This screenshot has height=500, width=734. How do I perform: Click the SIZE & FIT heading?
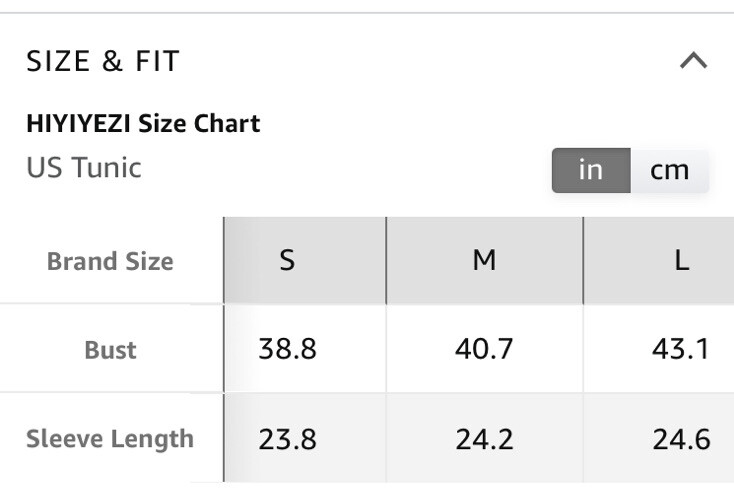[103, 61]
